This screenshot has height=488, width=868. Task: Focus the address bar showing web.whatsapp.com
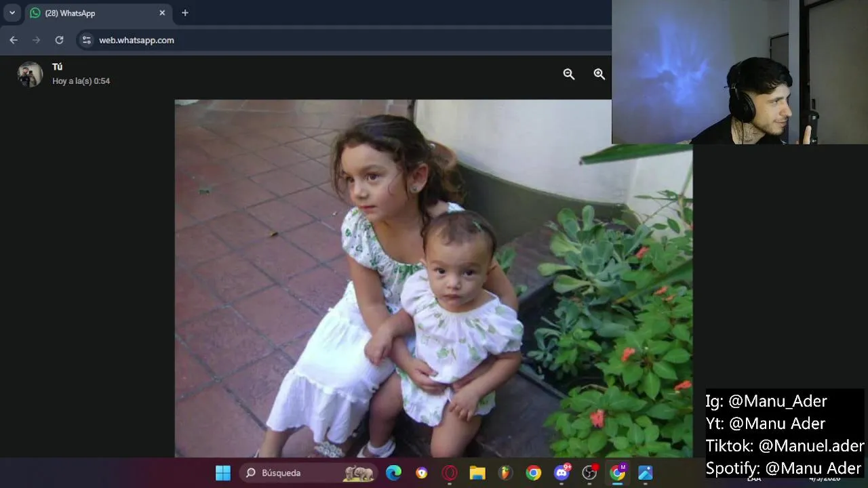pos(346,40)
